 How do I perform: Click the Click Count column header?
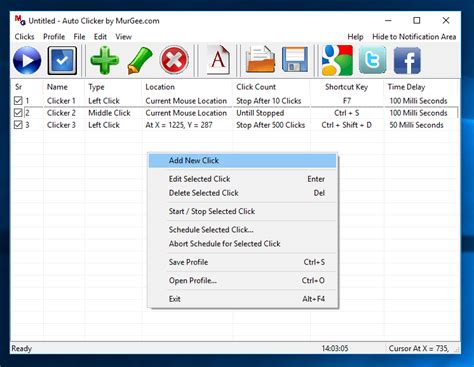[271, 87]
